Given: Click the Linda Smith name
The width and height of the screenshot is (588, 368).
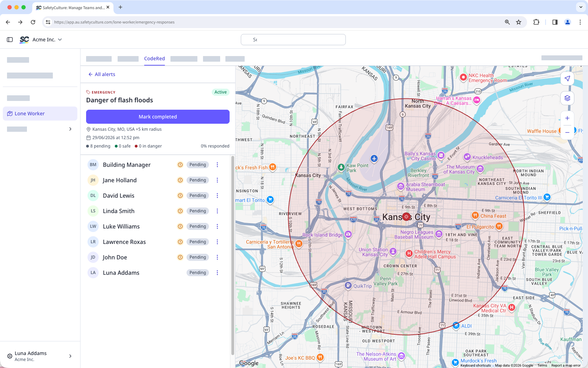Looking at the screenshot, I should tap(119, 211).
